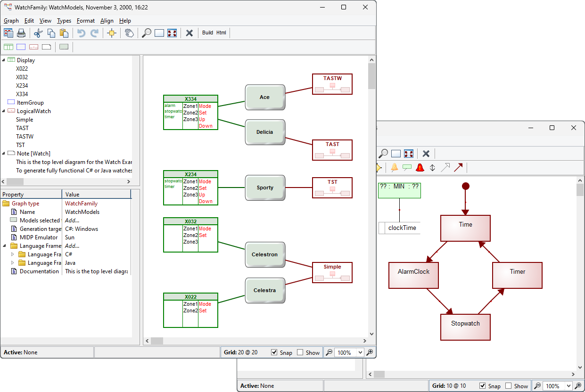585x392 pixels.
Task: Click the fit-to-window zoom icon with red arrows
Action: coord(172,33)
